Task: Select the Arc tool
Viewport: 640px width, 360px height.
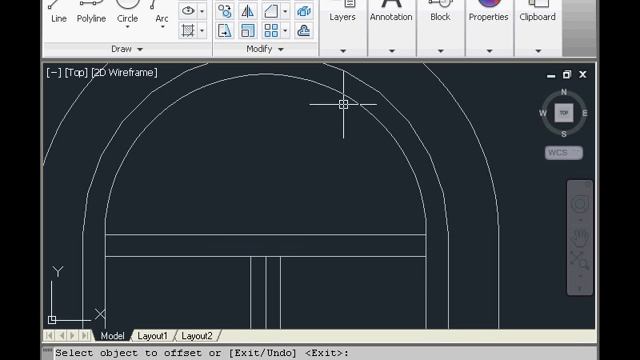Action: tap(161, 11)
